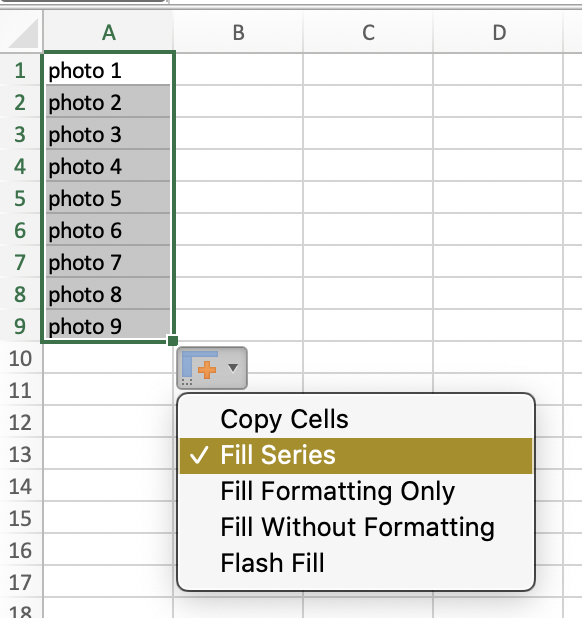Select column C header

368,32
